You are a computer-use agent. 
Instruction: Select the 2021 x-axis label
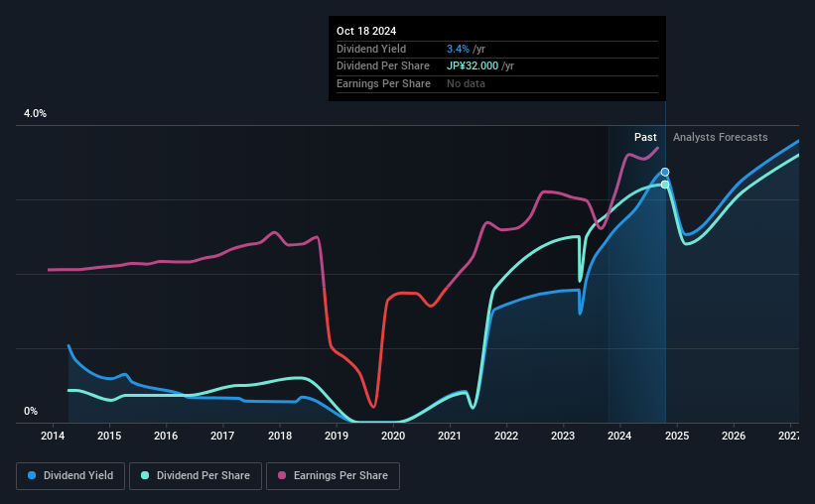click(x=450, y=436)
